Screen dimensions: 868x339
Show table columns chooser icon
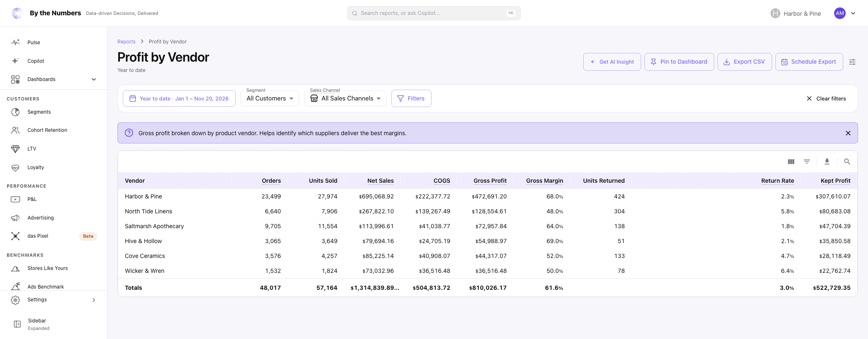pos(791,162)
